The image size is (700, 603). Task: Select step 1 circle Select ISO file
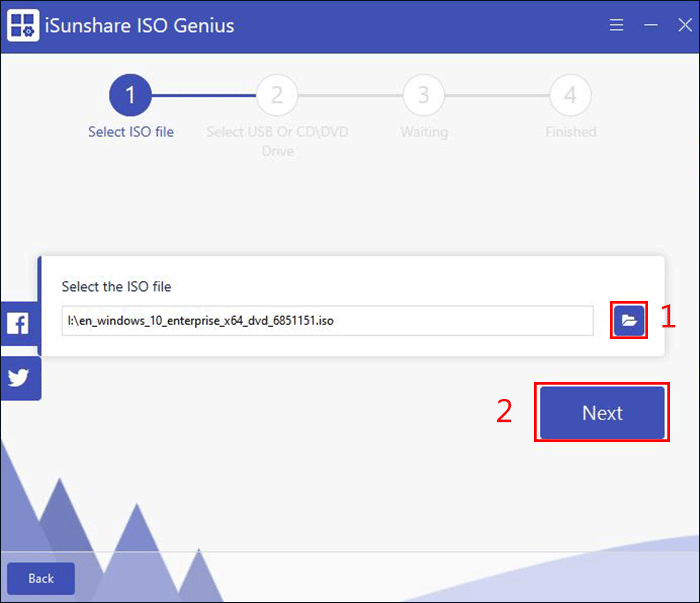click(x=130, y=95)
